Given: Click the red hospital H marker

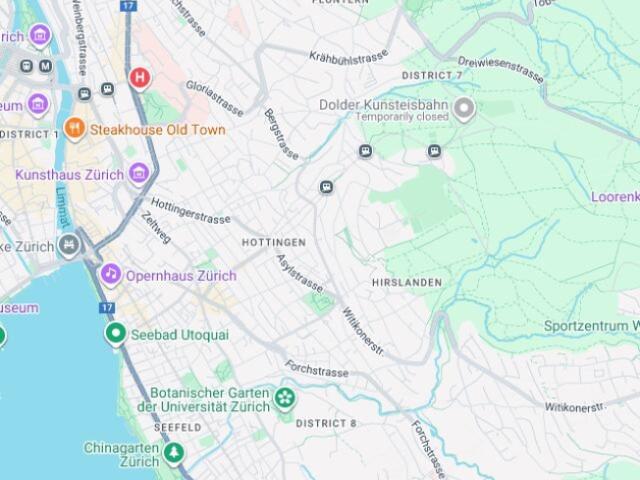Looking at the screenshot, I should [140, 78].
